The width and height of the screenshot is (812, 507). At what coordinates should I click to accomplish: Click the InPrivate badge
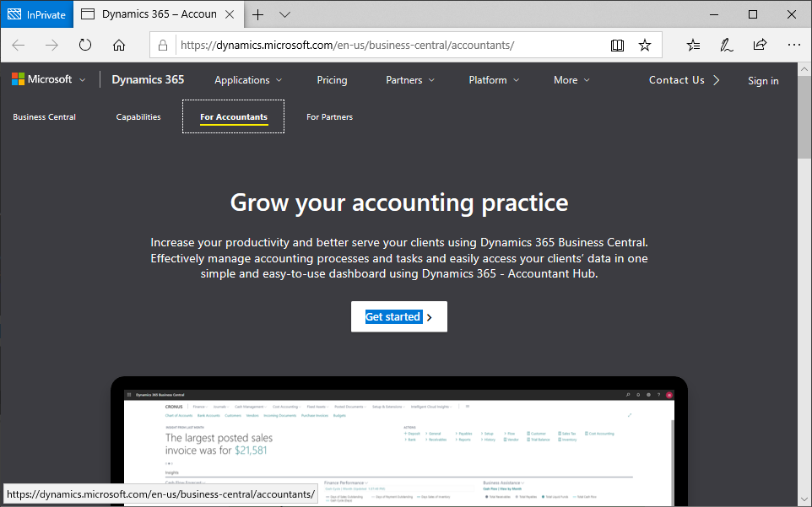[37, 14]
